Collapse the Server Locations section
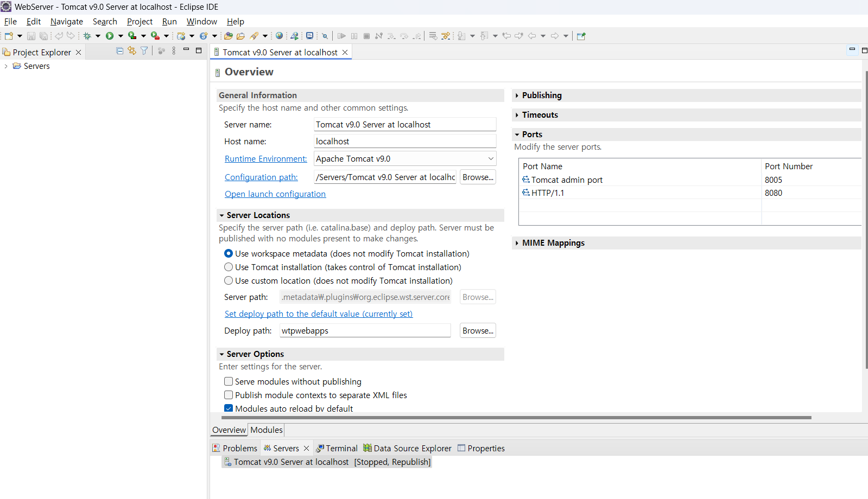The height and width of the screenshot is (499, 868). (x=221, y=215)
